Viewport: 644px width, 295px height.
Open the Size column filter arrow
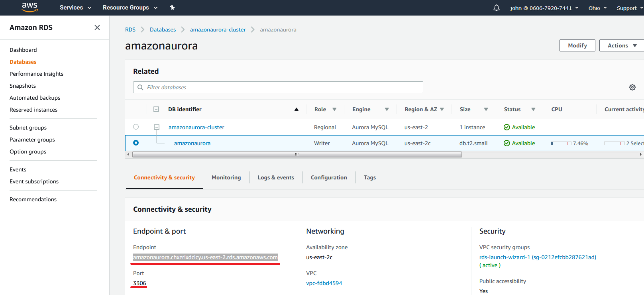point(486,109)
